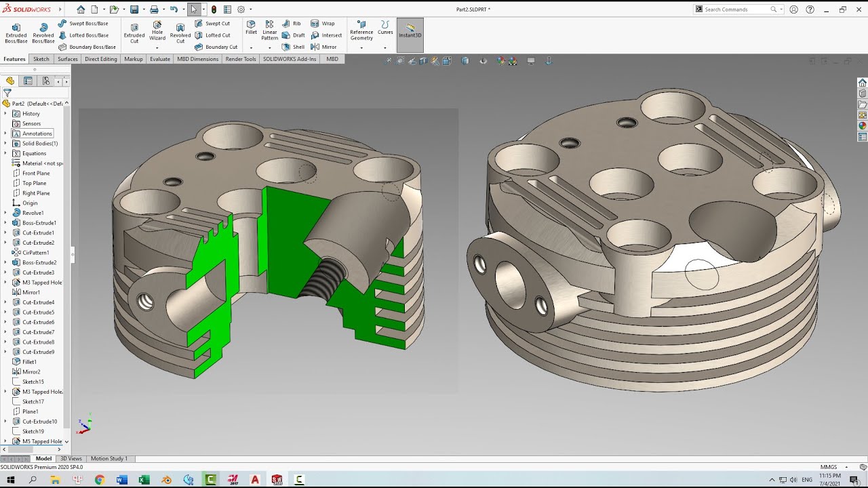This screenshot has width=868, height=488.
Task: Expand the Cut-Extrude10 feature node
Action: click(x=5, y=422)
